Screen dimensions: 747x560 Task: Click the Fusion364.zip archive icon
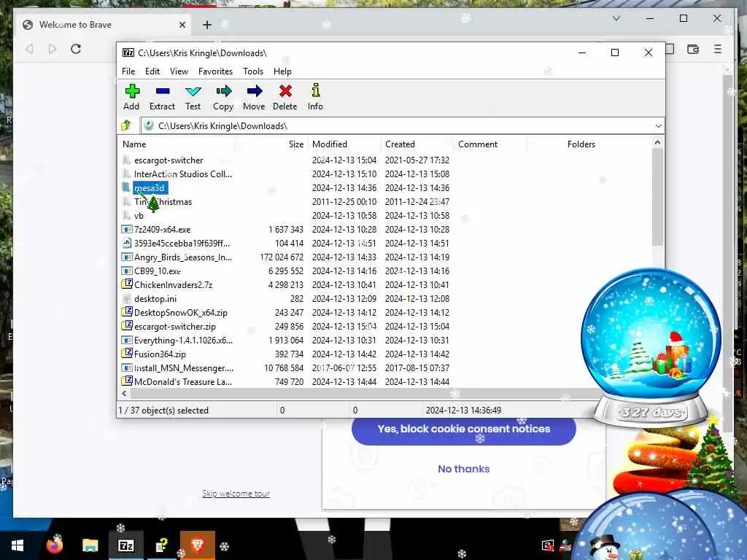[x=127, y=354]
